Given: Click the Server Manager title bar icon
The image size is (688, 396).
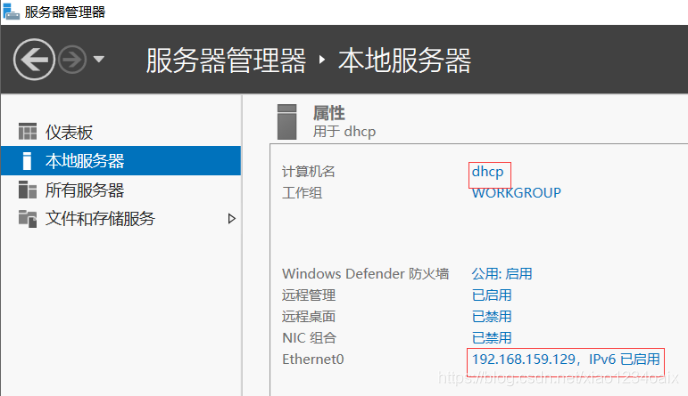Looking at the screenshot, I should [x=11, y=11].
